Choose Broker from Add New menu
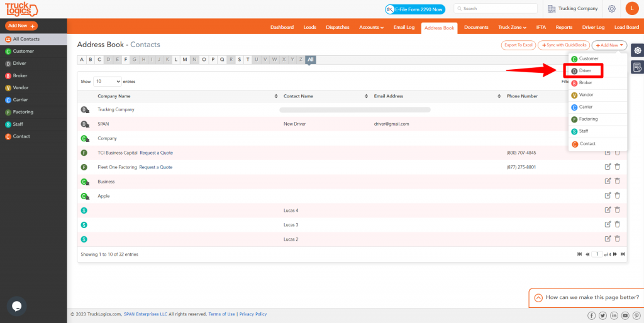644x323 pixels. [597, 83]
